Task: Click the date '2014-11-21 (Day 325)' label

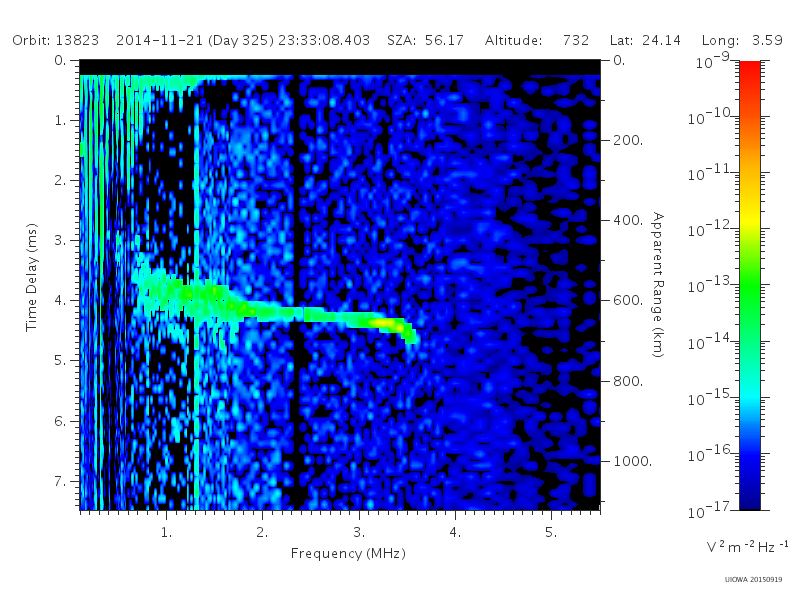Action: pos(195,40)
